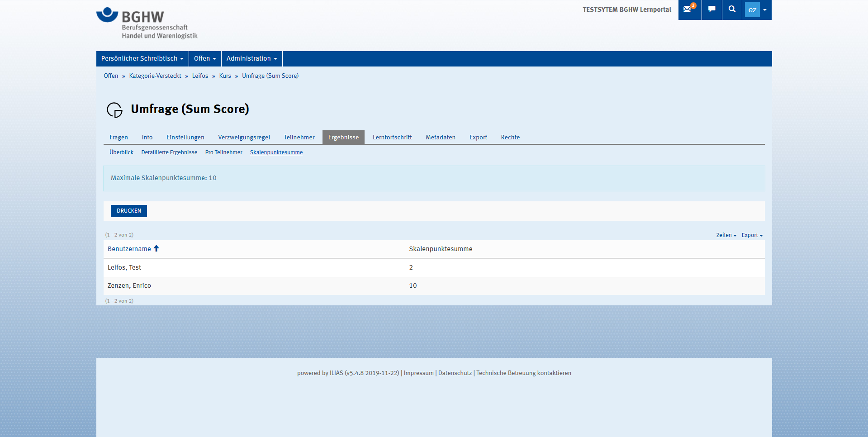Switch to the Teilnehmer tab
Image resolution: width=868 pixels, height=437 pixels.
[x=299, y=138]
